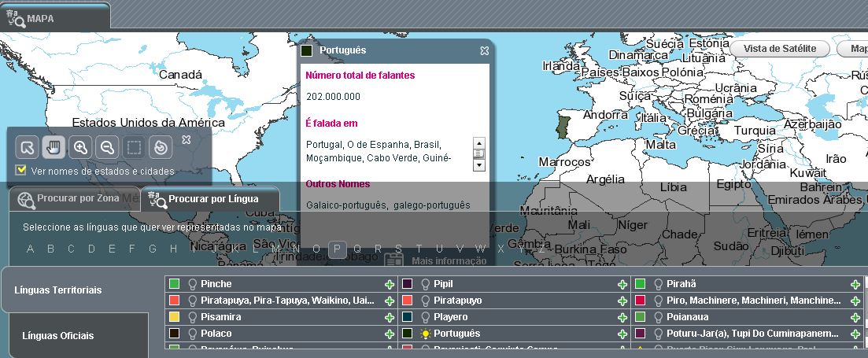Select the dashed rectangle selection tool

point(134,147)
